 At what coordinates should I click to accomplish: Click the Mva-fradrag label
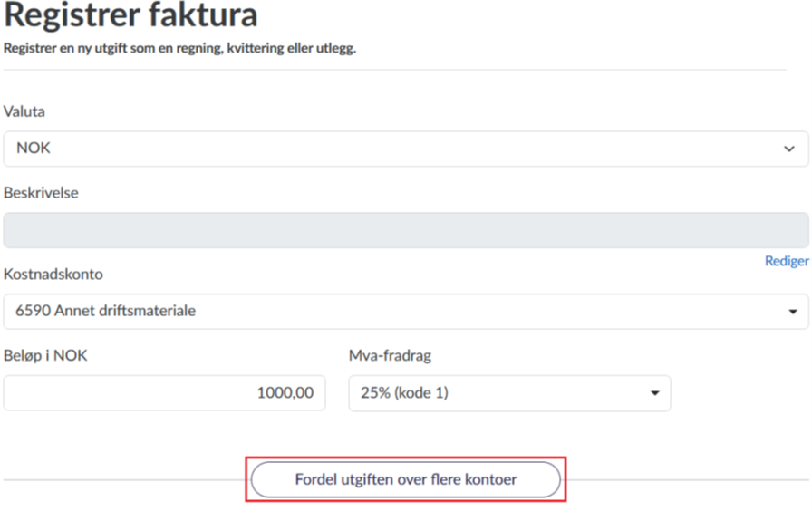pos(390,356)
